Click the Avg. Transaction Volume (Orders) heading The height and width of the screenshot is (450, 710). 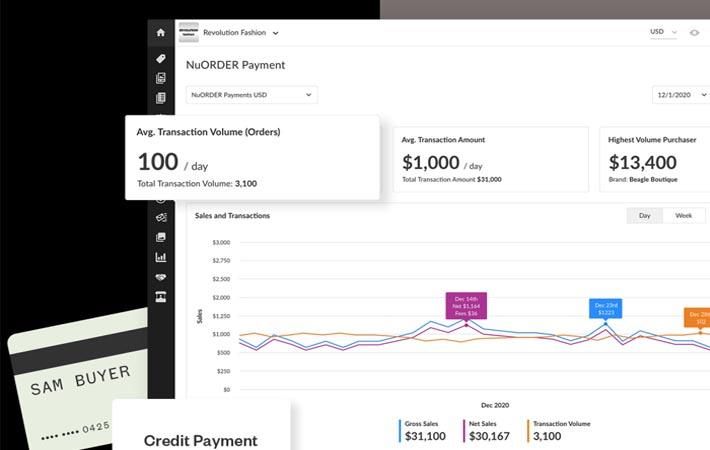tap(208, 132)
